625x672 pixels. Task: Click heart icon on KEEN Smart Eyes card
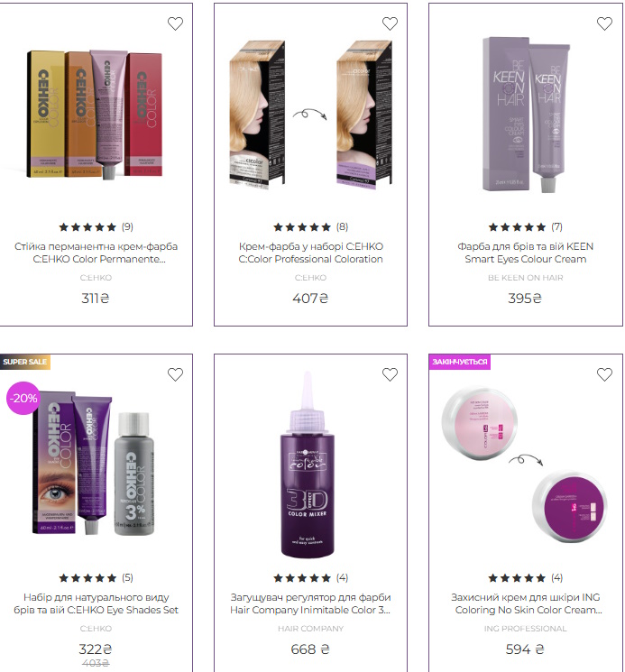[604, 23]
